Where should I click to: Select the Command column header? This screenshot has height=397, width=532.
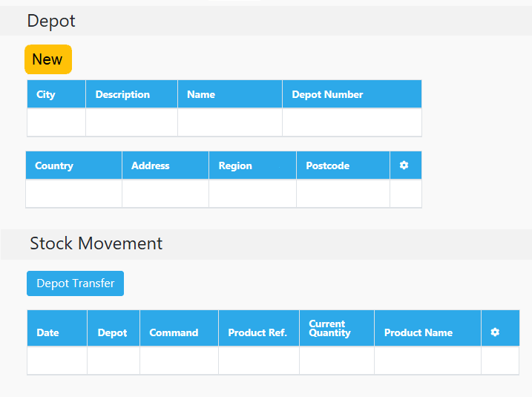[x=179, y=328]
